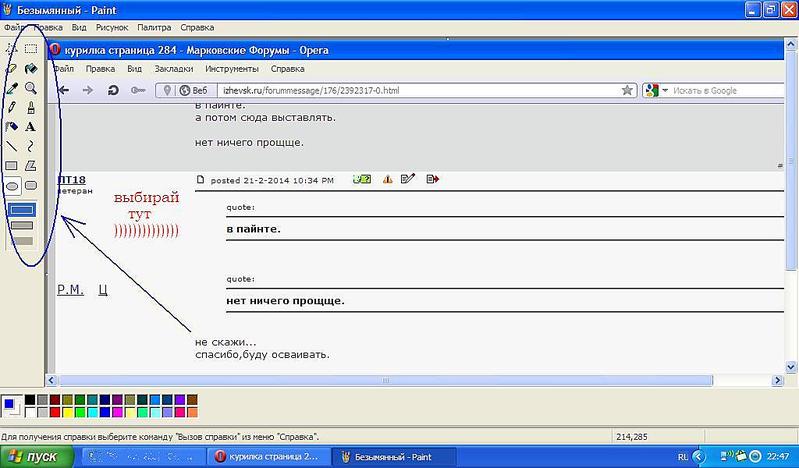Choose the Ellipse tool
The image size is (799, 468).
12,186
